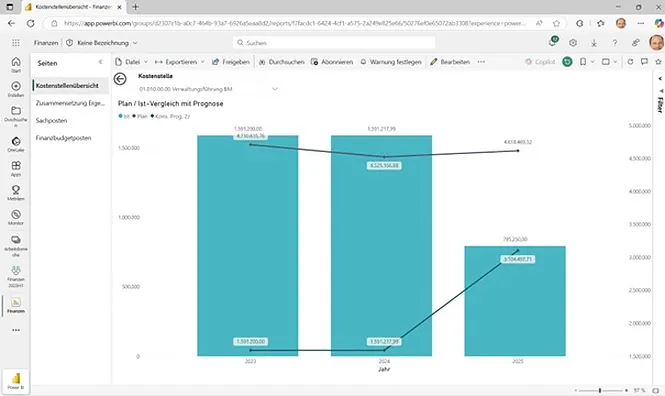Open a new browser tab
The width and height of the screenshot is (665, 396).
coord(135,7)
